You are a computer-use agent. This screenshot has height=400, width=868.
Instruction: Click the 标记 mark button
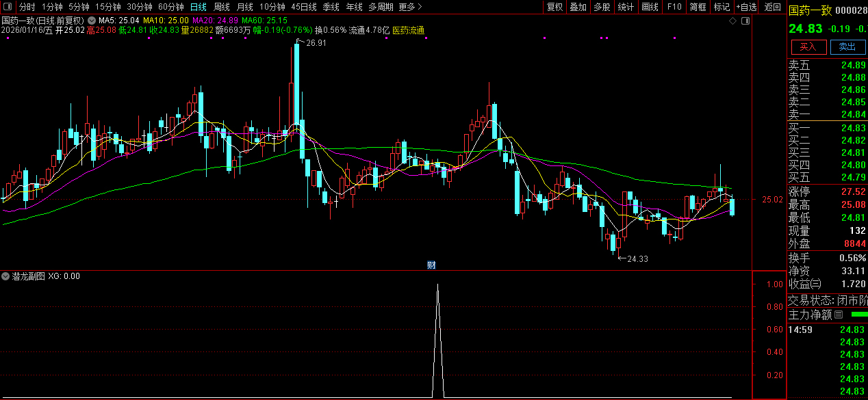pyautogui.click(x=722, y=7)
